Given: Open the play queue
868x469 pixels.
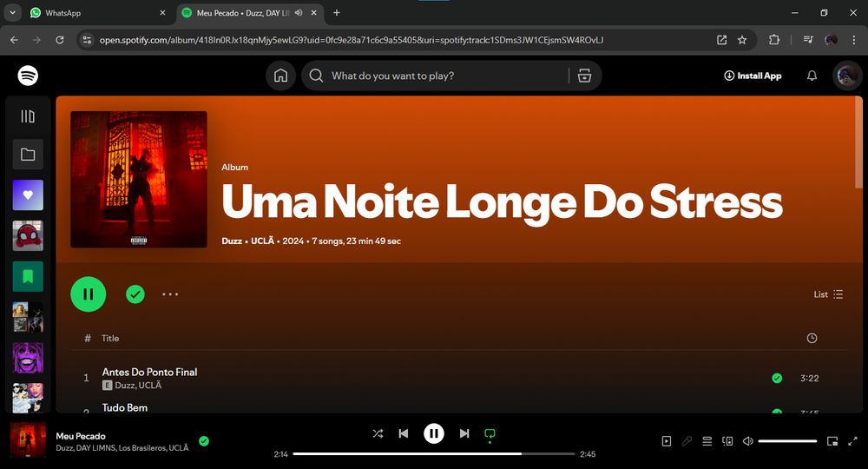Looking at the screenshot, I should click(707, 441).
